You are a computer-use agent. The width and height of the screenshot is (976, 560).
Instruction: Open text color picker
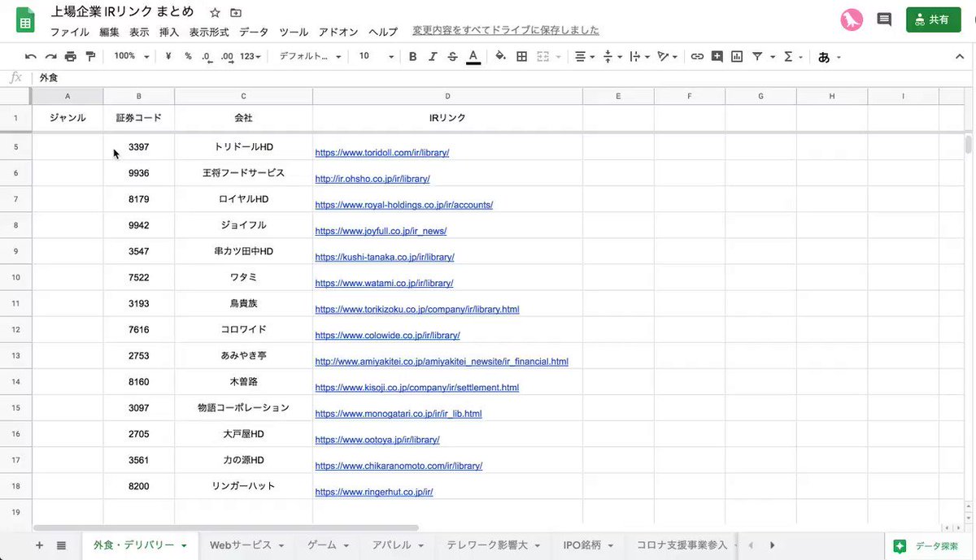click(x=473, y=57)
